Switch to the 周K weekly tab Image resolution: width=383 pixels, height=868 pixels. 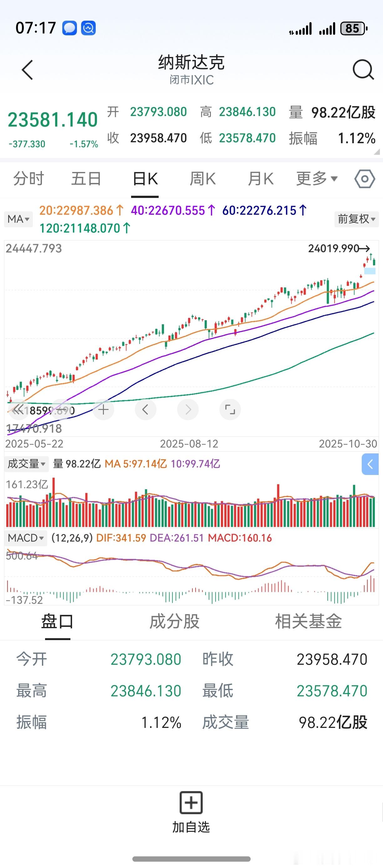203,179
